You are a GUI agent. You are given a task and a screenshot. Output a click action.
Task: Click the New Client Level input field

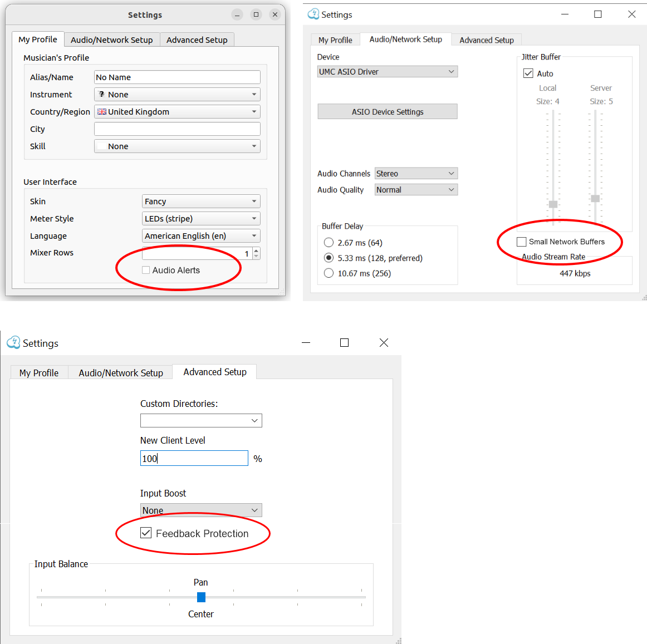point(194,458)
